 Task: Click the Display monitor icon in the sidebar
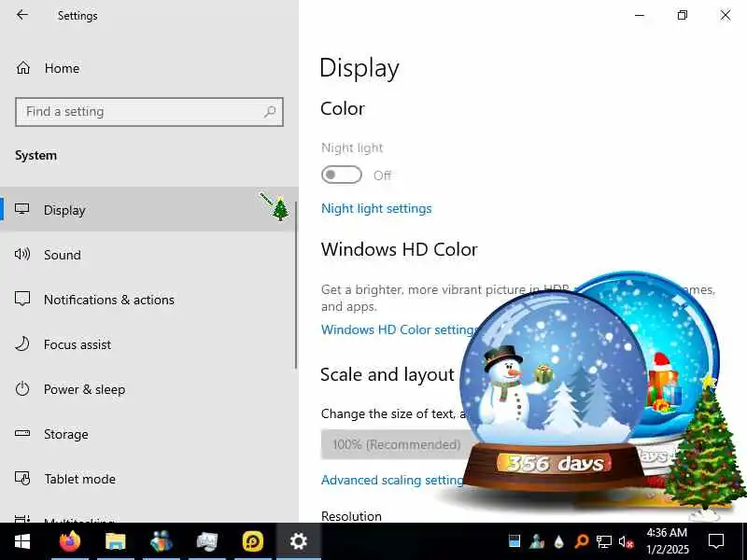coord(21,209)
